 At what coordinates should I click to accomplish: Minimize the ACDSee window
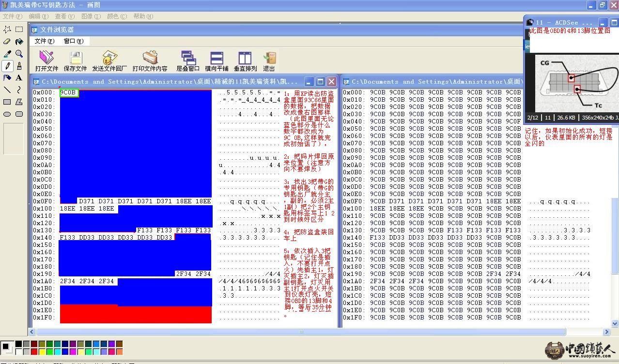(x=603, y=23)
